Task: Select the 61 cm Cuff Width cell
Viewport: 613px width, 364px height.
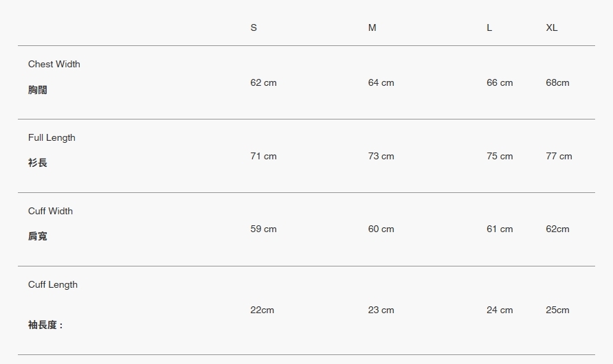Action: tap(500, 229)
